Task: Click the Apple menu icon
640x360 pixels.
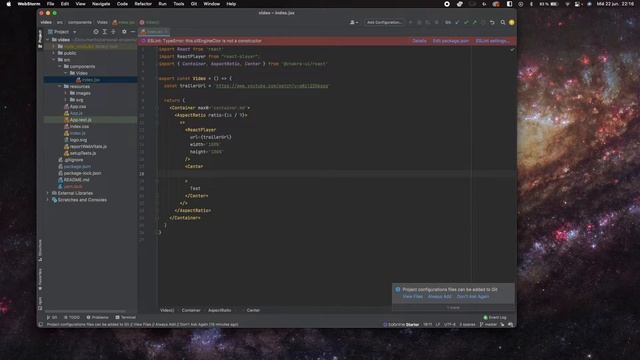Action: pyautogui.click(x=9, y=4)
